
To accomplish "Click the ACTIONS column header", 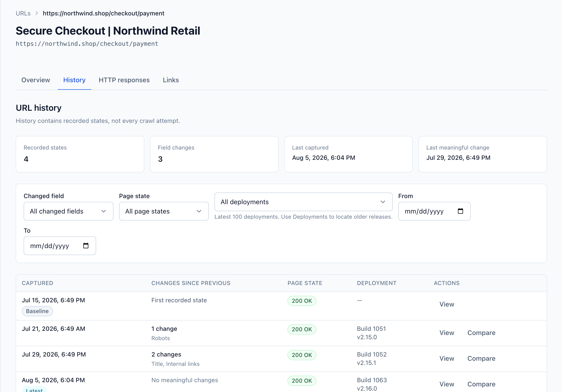I will [447, 283].
